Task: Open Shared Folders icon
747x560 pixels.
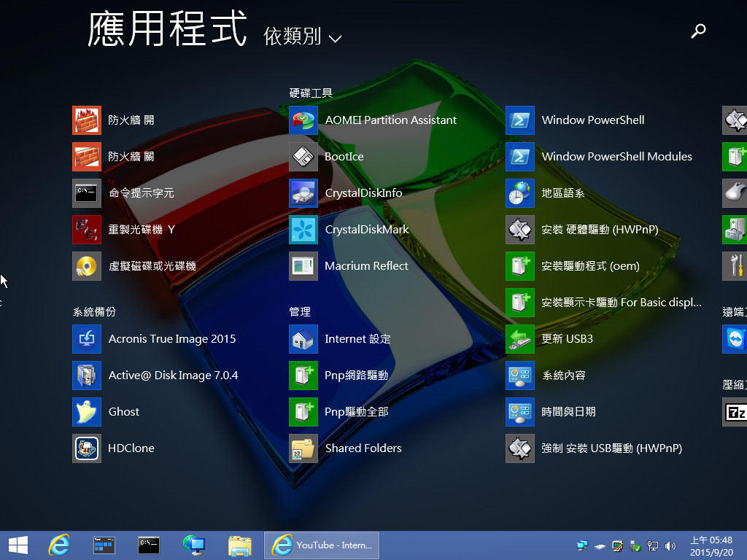Action: point(303,448)
